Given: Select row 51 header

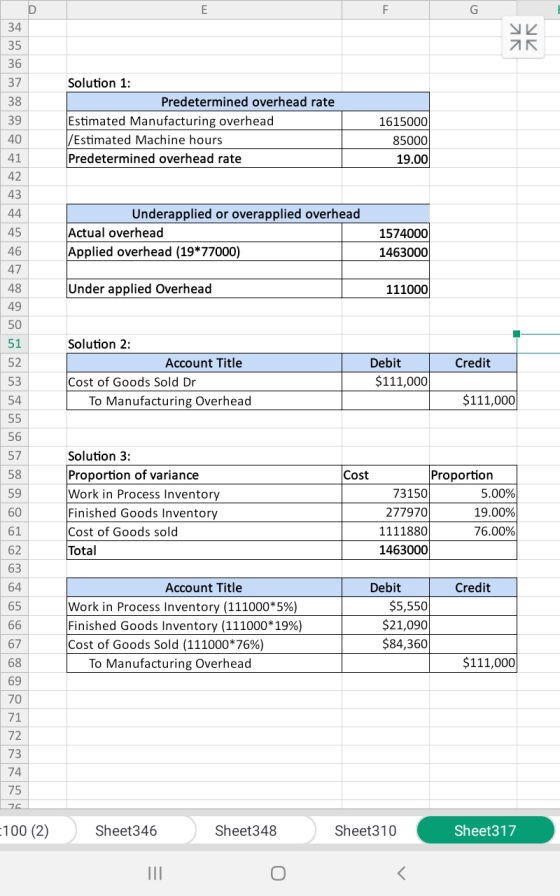Looking at the screenshot, I should pyautogui.click(x=14, y=343).
